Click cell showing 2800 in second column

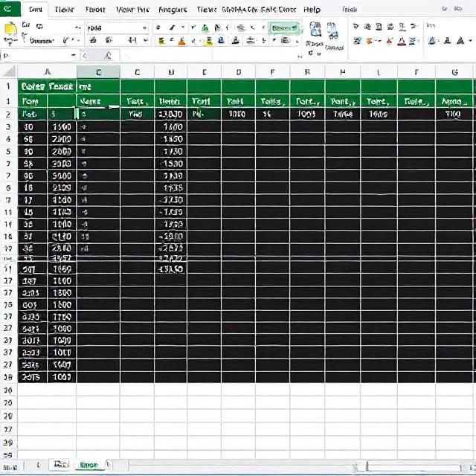click(x=62, y=248)
